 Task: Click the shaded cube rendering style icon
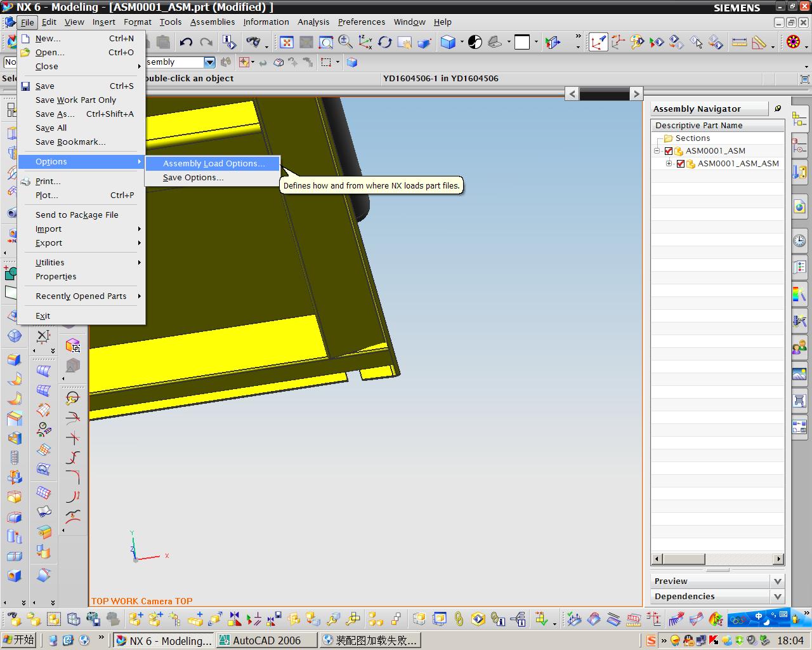pyautogui.click(x=449, y=43)
